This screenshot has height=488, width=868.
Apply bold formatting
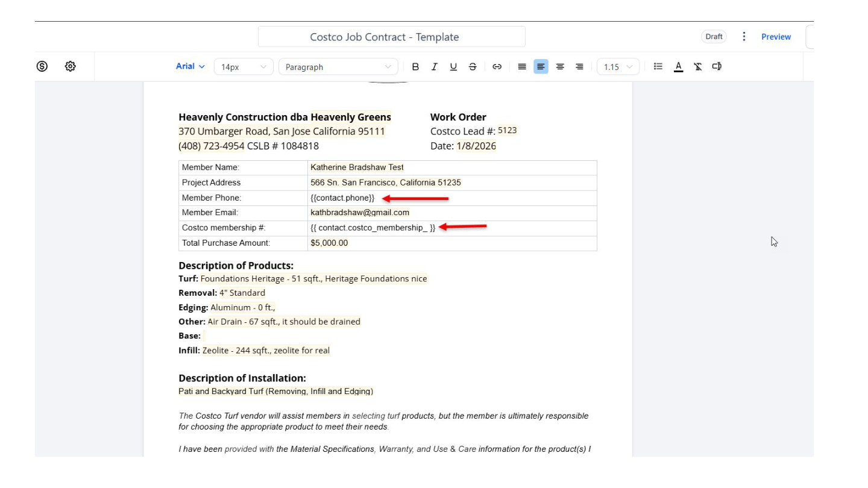pyautogui.click(x=415, y=67)
